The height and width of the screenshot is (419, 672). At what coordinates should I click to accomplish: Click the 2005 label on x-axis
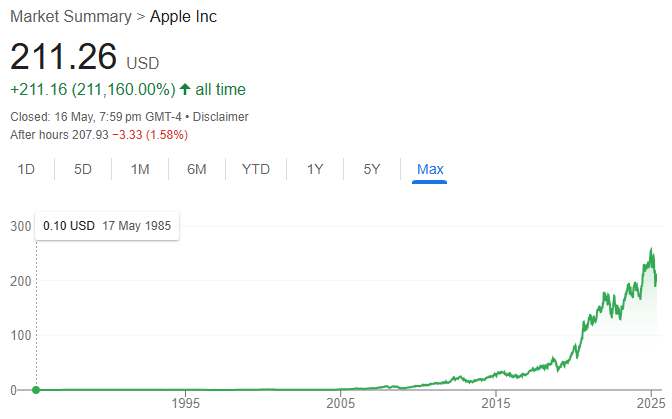pos(341,403)
